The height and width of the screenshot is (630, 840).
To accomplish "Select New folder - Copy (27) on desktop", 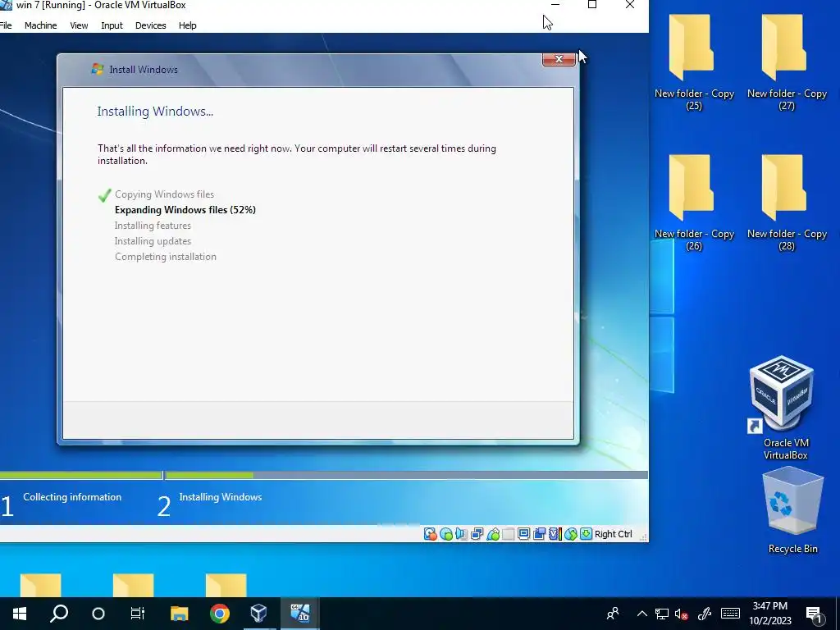I will pos(787,62).
